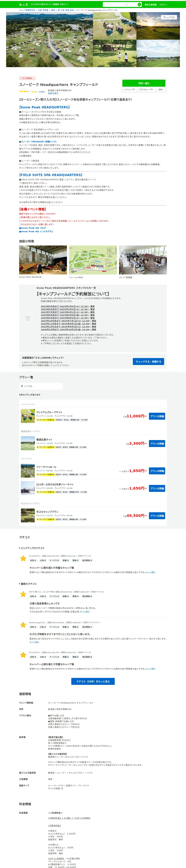Screen dimensions: 186x868
Task: Click the 手ぶらキャンププラン plan title
Action: click(x=47, y=512)
